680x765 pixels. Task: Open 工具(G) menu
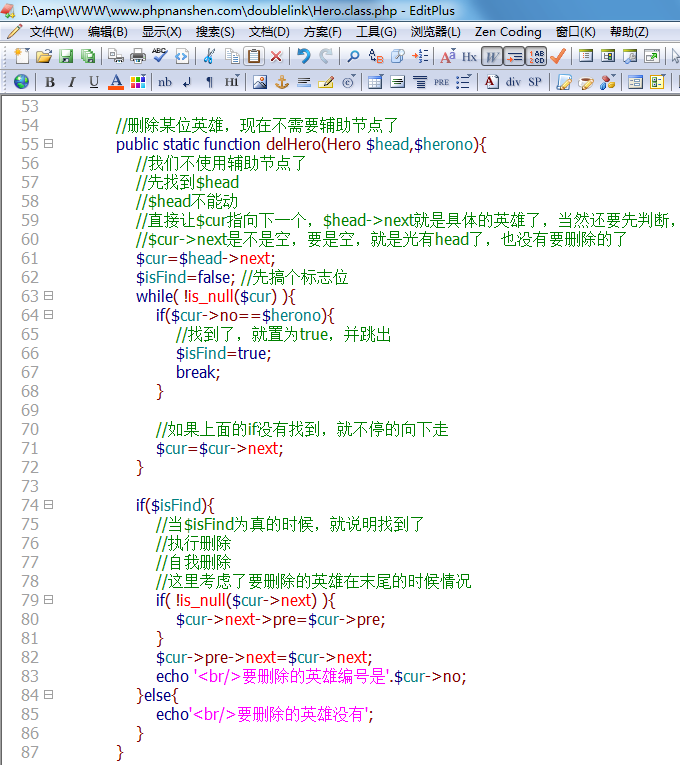point(376,32)
